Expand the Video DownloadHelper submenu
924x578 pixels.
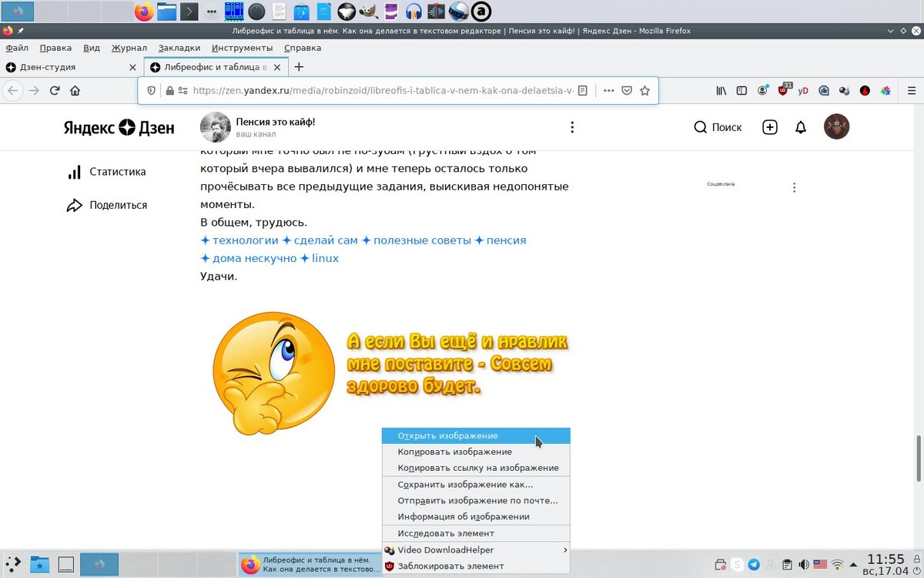[x=476, y=550]
